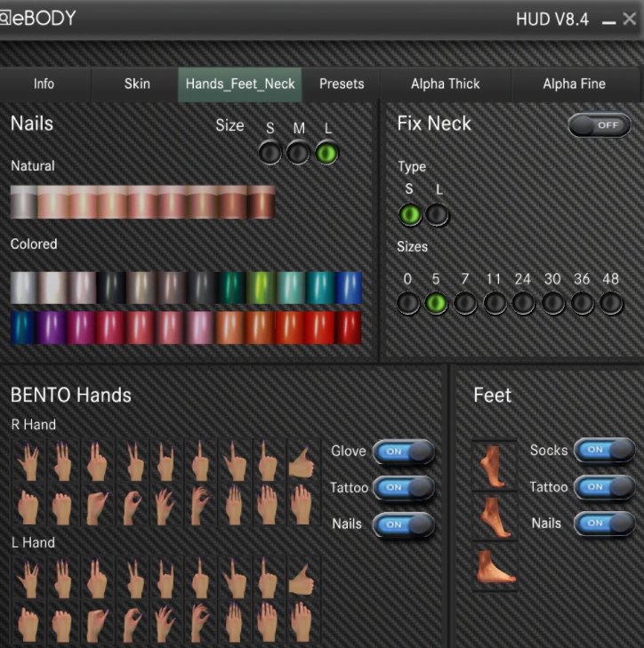Select the top foot pose in Feet
Viewport: 644px width, 648px height.
(x=494, y=465)
